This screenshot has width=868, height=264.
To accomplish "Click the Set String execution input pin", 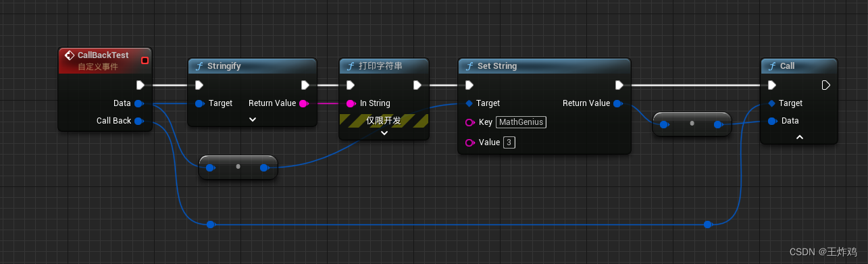I will (x=469, y=85).
